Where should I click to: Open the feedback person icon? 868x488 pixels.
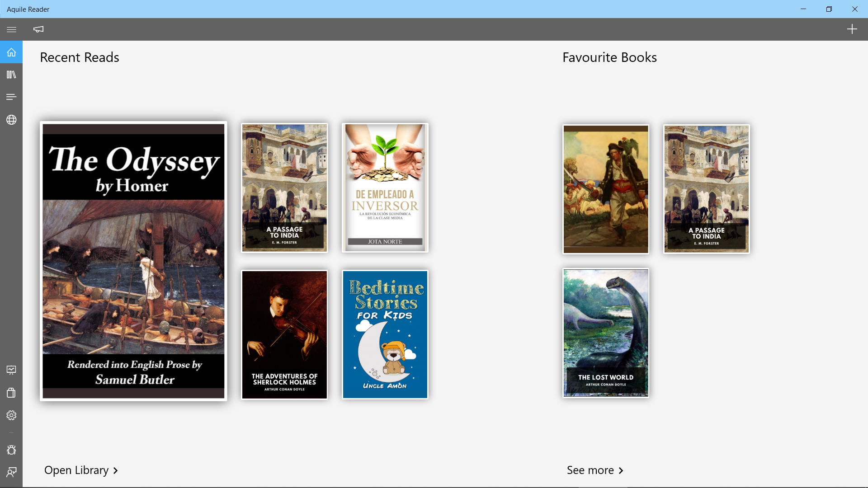point(11,472)
